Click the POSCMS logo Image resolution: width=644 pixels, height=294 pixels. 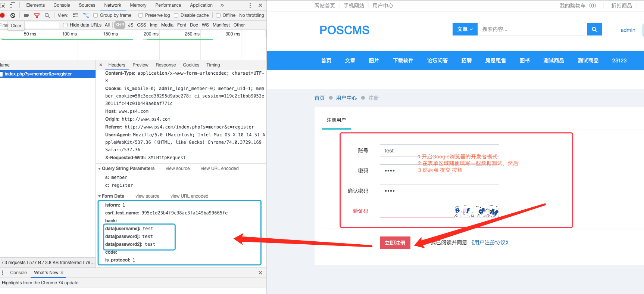point(344,30)
